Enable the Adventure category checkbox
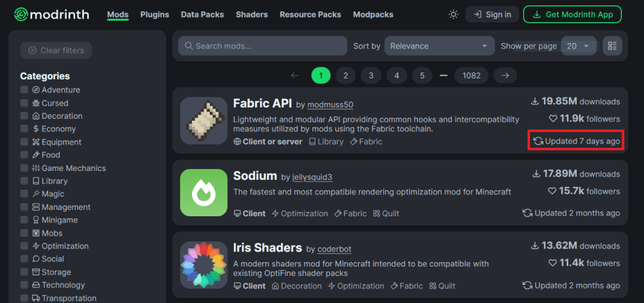 click(x=25, y=90)
